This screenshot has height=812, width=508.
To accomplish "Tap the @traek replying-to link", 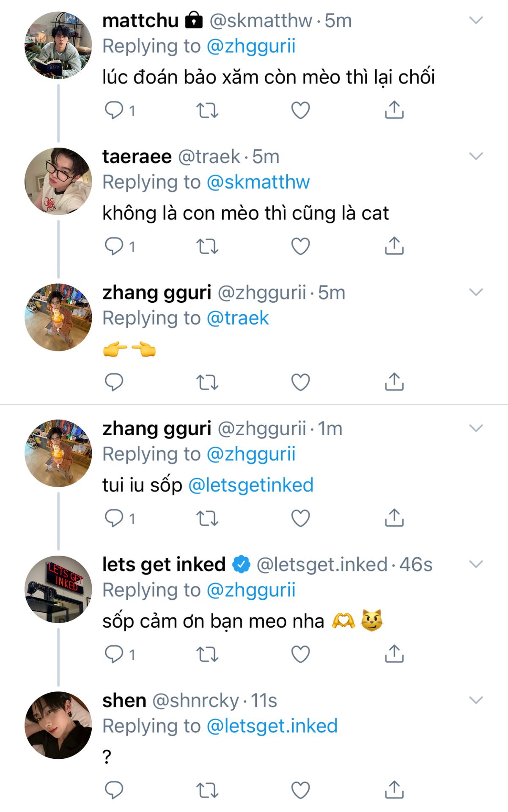I will pos(238,318).
